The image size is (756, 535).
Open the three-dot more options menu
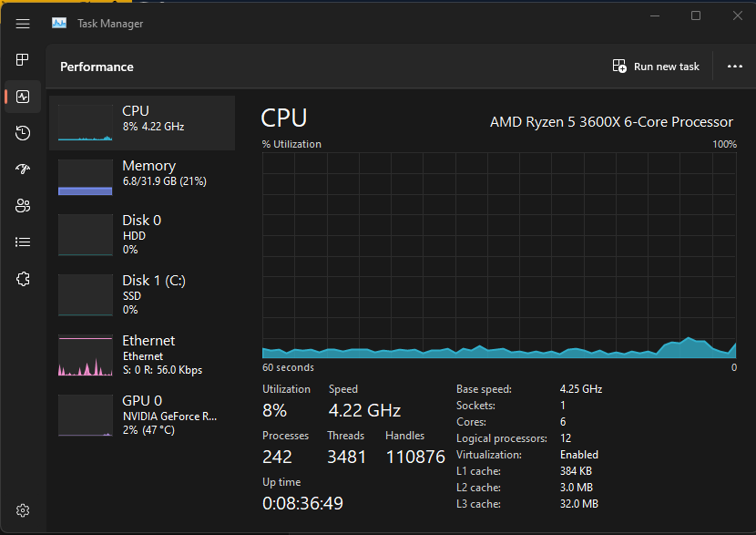pyautogui.click(x=735, y=67)
